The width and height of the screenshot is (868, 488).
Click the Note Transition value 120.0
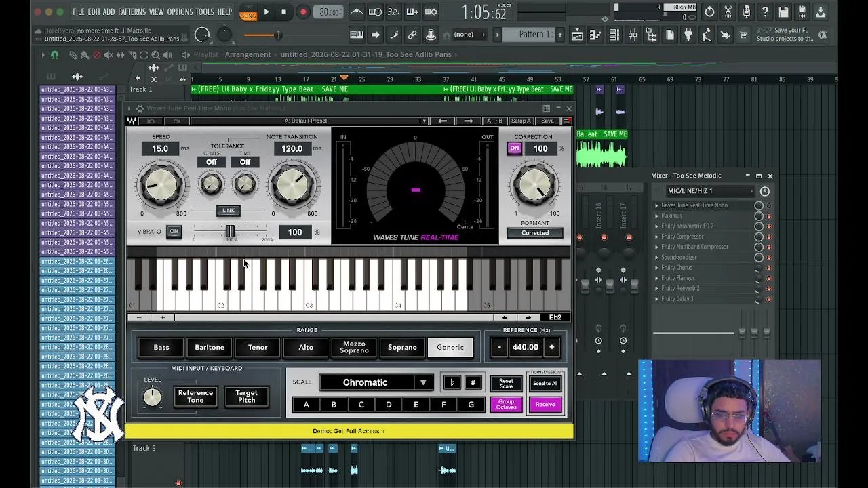[x=292, y=148]
